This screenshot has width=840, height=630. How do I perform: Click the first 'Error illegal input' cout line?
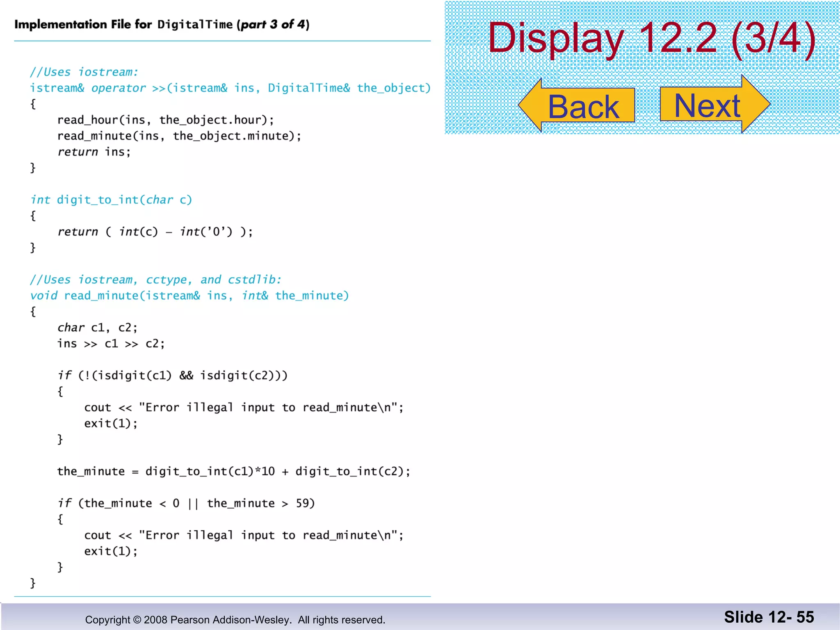coord(244,407)
